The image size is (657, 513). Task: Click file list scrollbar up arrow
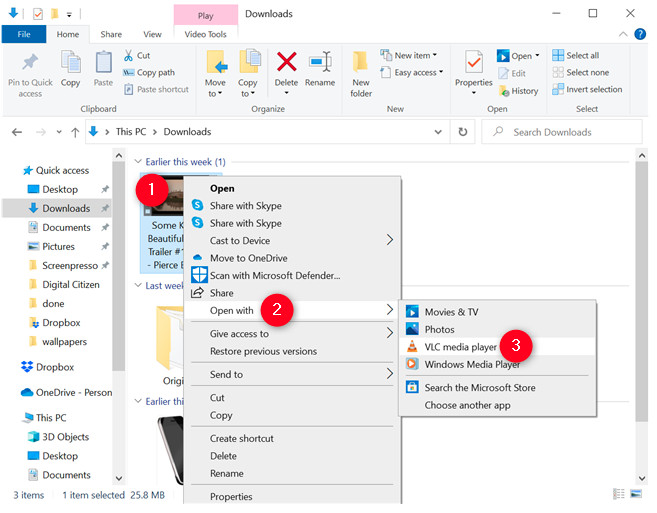[641, 155]
